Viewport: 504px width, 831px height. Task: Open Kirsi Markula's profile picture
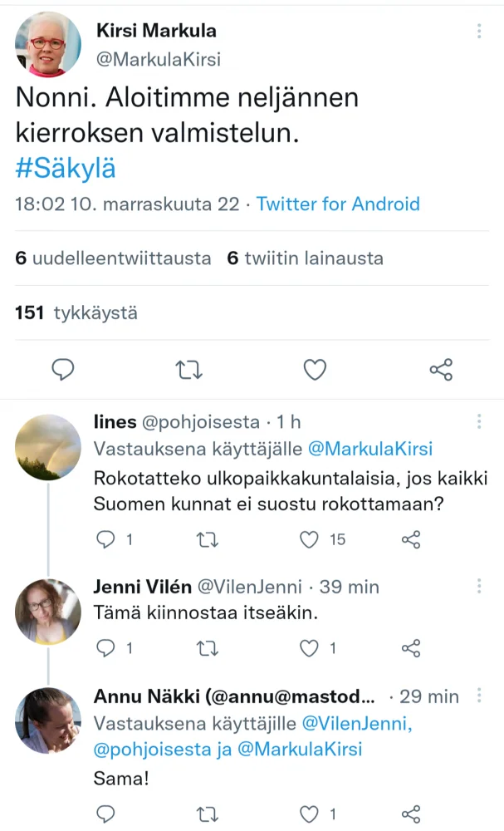[48, 45]
